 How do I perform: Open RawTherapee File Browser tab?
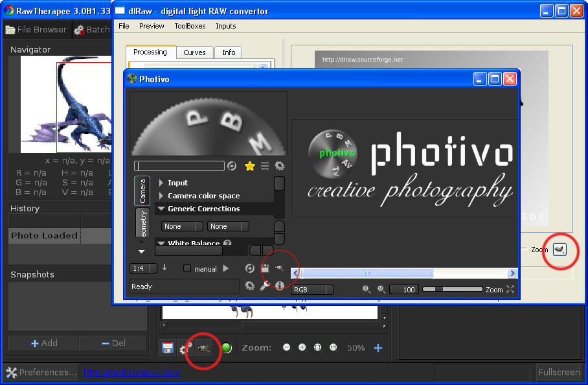click(36, 30)
